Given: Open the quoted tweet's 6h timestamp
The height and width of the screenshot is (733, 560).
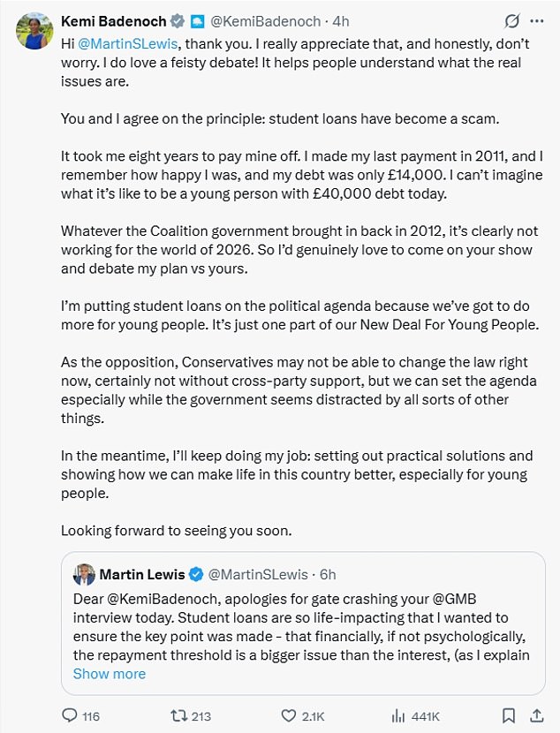Looking at the screenshot, I should 328,575.
